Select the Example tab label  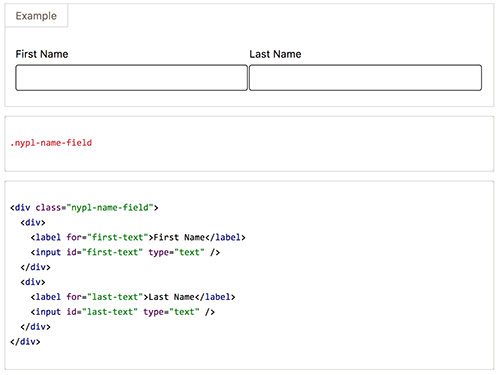(x=36, y=16)
